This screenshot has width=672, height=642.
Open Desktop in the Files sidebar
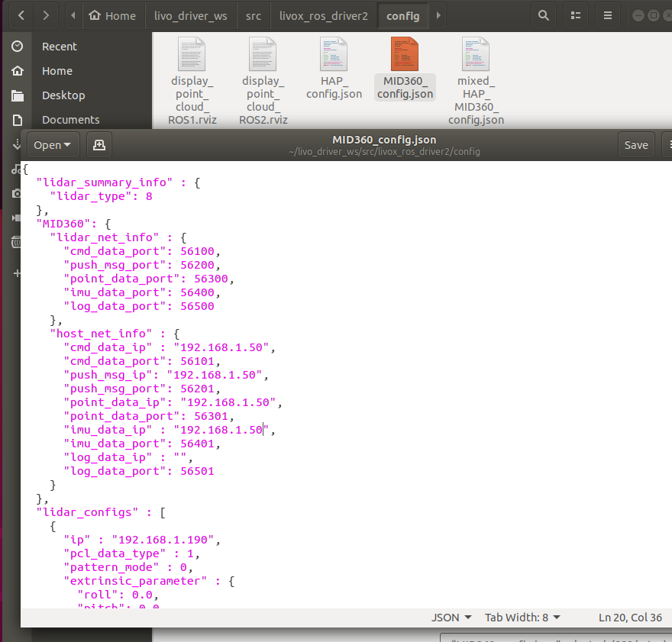(x=63, y=95)
